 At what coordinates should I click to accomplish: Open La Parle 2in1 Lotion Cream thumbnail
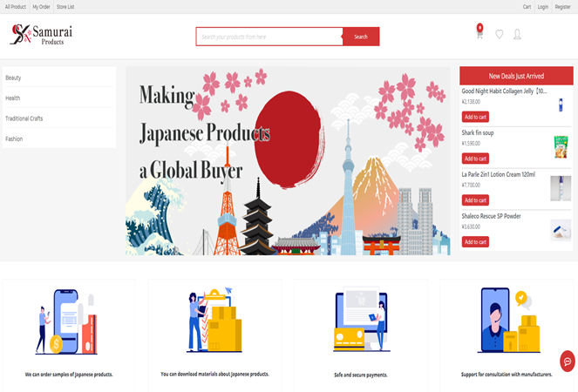pos(560,186)
